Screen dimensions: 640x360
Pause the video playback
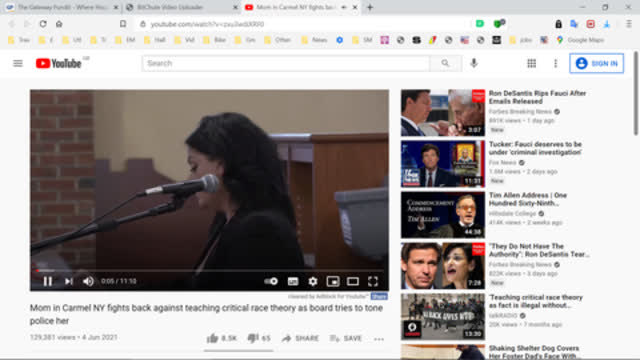48,281
